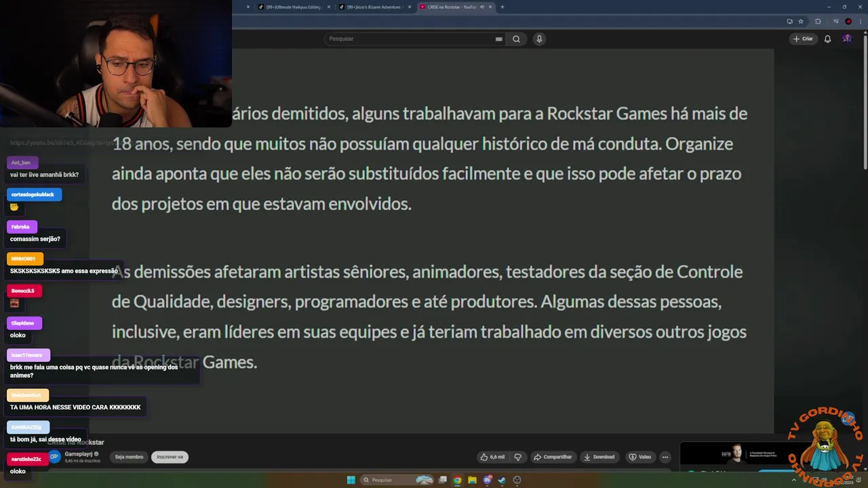Click the install app icon in address bar

[789, 22]
